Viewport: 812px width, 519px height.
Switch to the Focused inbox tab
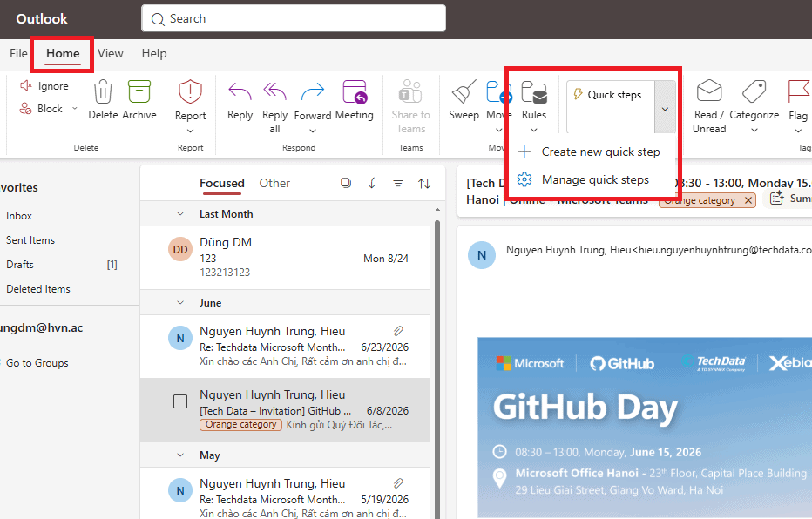tap(221, 183)
